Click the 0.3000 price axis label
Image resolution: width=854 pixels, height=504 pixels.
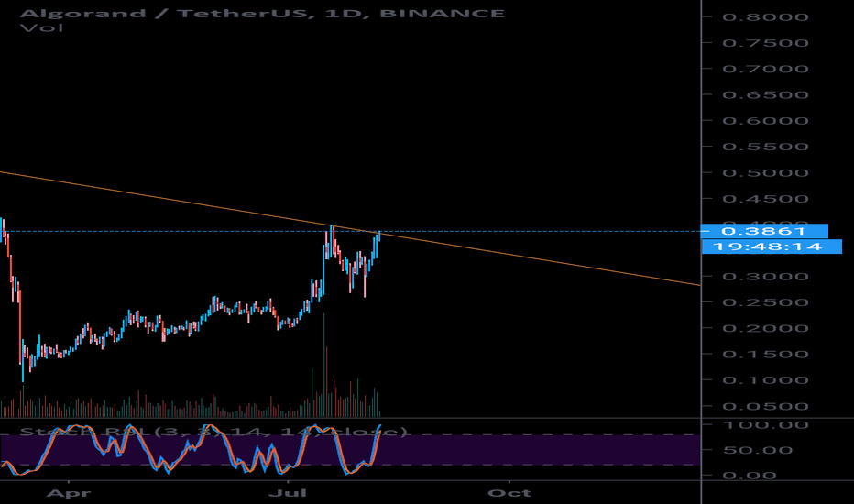765,276
